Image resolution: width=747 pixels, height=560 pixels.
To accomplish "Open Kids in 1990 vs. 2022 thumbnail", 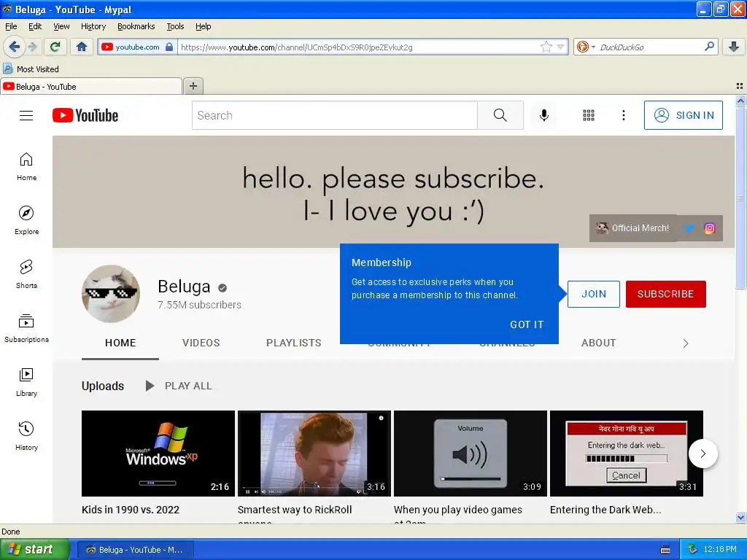I will [158, 454].
